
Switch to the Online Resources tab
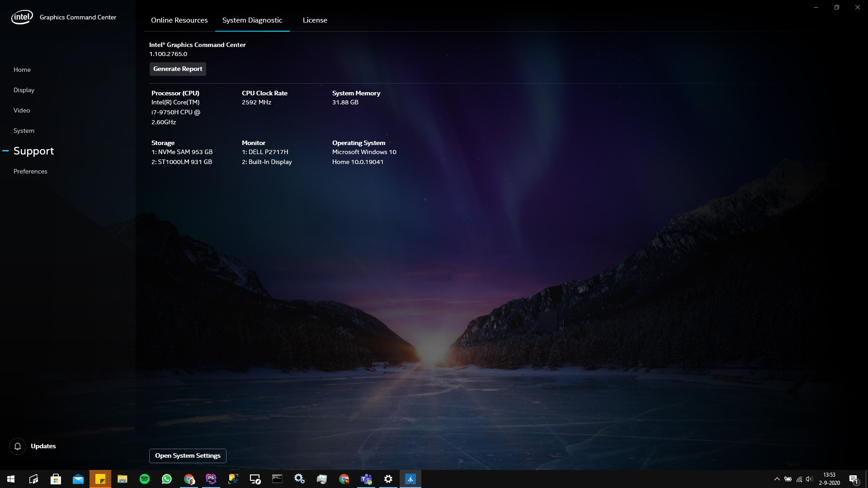coord(179,20)
